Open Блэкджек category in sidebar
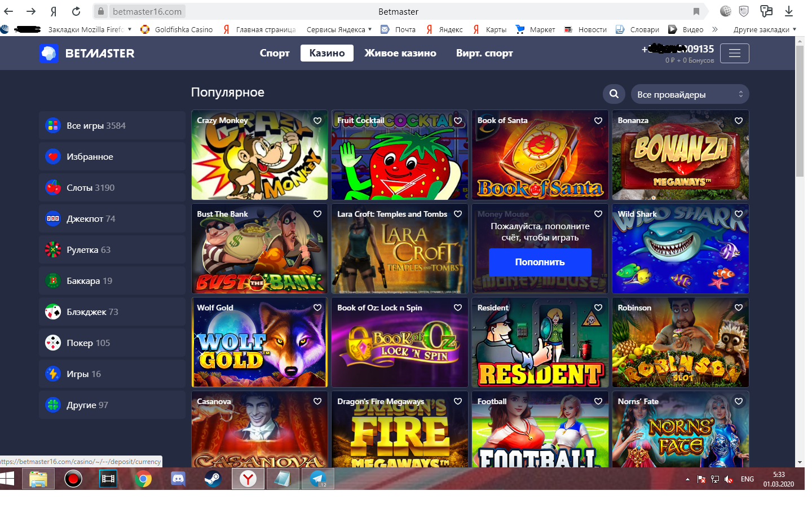The height and width of the screenshot is (508, 812). [x=112, y=312]
